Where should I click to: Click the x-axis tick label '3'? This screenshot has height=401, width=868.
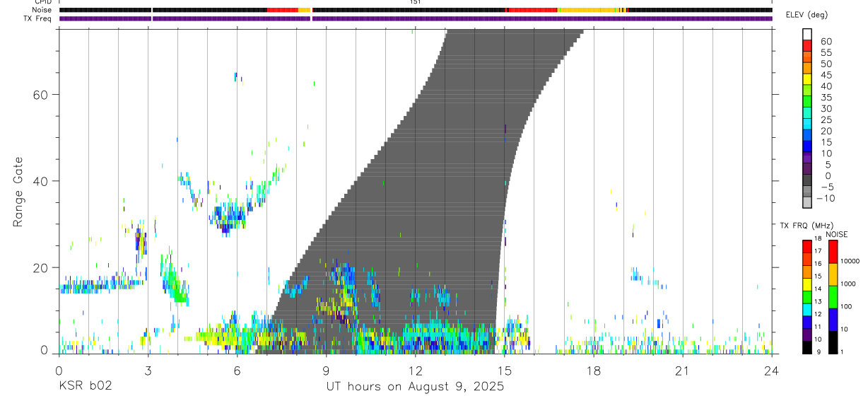[148, 370]
